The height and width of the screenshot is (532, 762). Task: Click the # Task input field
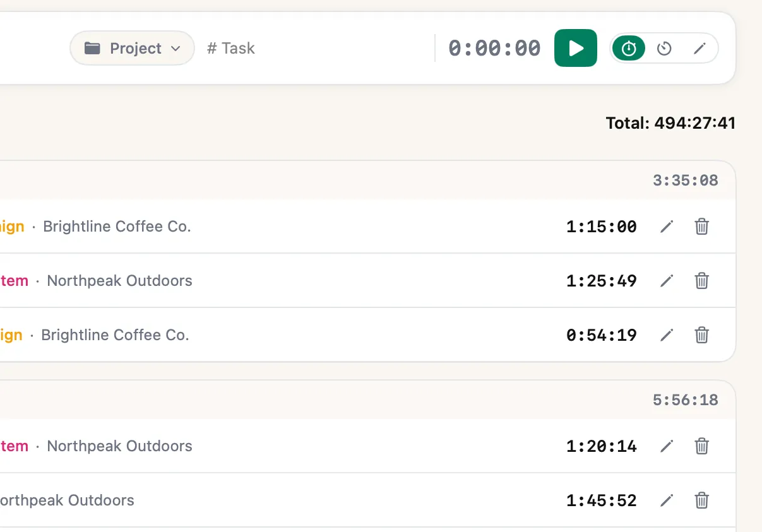click(x=231, y=49)
